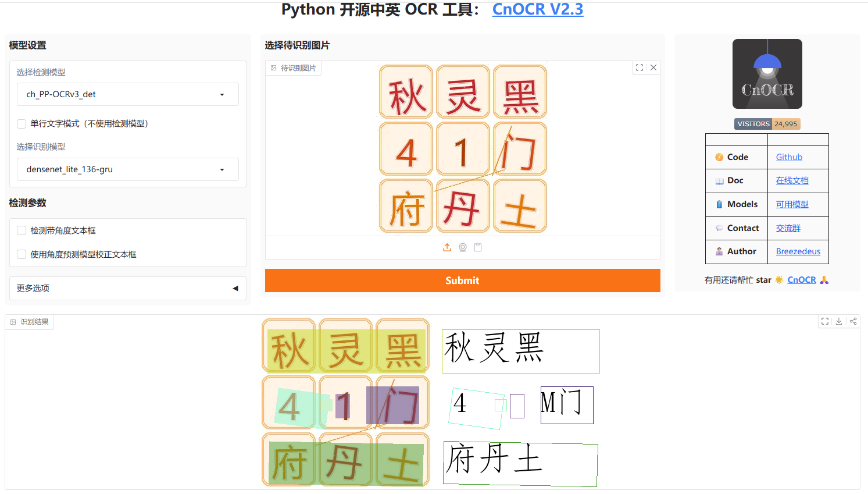Click the orange Submit button

pyautogui.click(x=462, y=280)
